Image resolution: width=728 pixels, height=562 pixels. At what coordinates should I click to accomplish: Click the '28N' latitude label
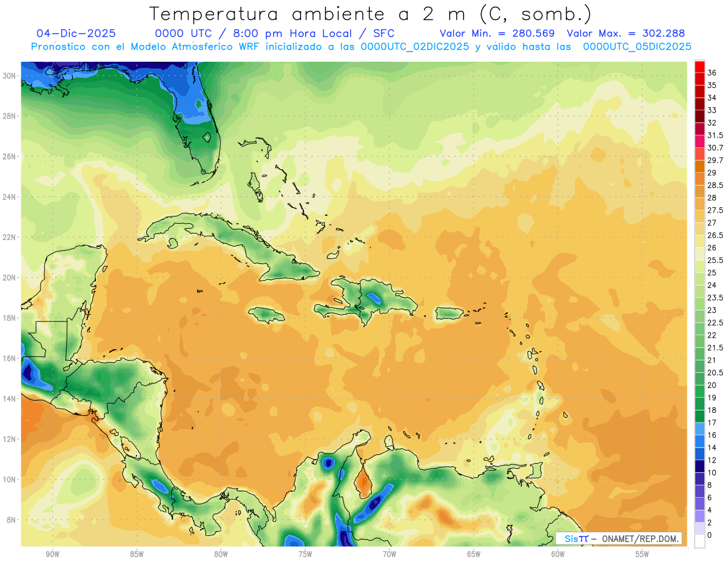click(x=10, y=116)
